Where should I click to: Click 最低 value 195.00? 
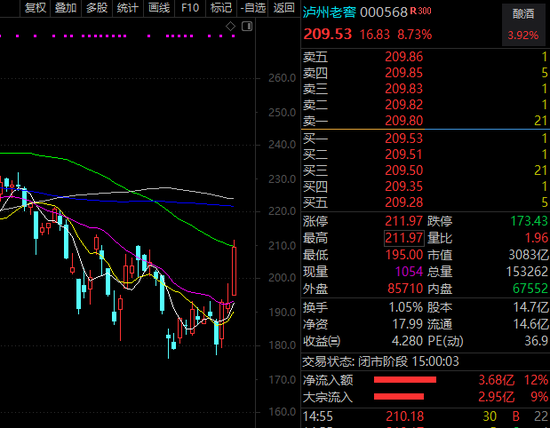point(404,255)
